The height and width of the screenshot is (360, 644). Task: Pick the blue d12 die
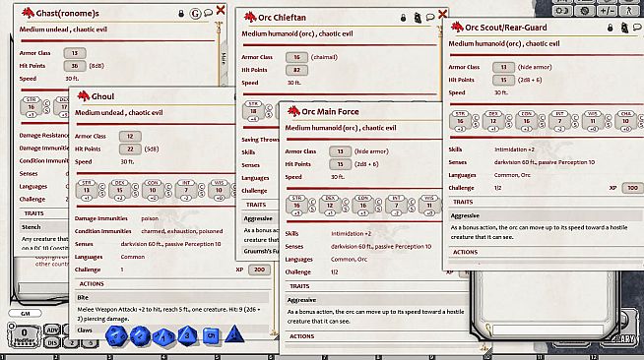(140, 335)
